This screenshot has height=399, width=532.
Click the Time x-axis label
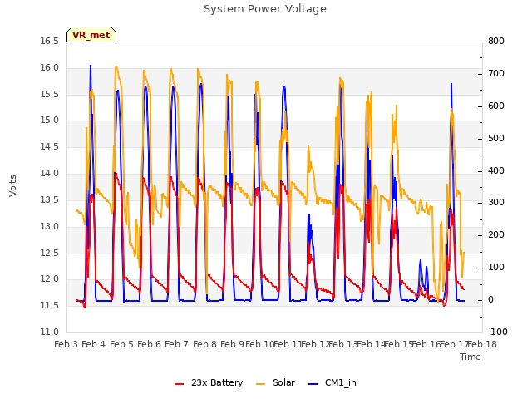coord(470,357)
